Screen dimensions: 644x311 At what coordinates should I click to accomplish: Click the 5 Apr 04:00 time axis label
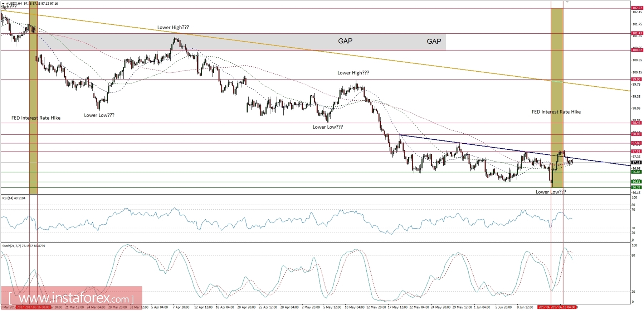[x=160, y=307]
